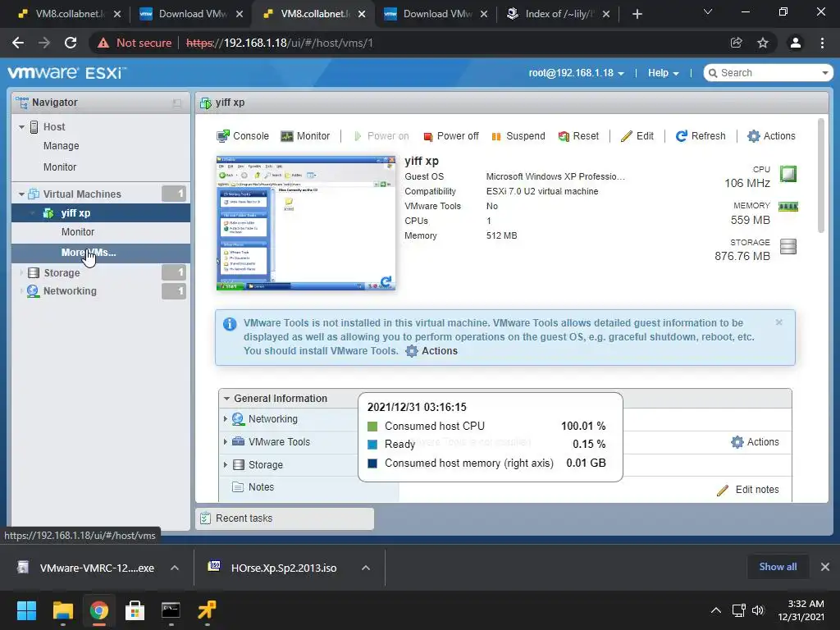Select Monitor under yiff xp
840x630 pixels.
(78, 232)
